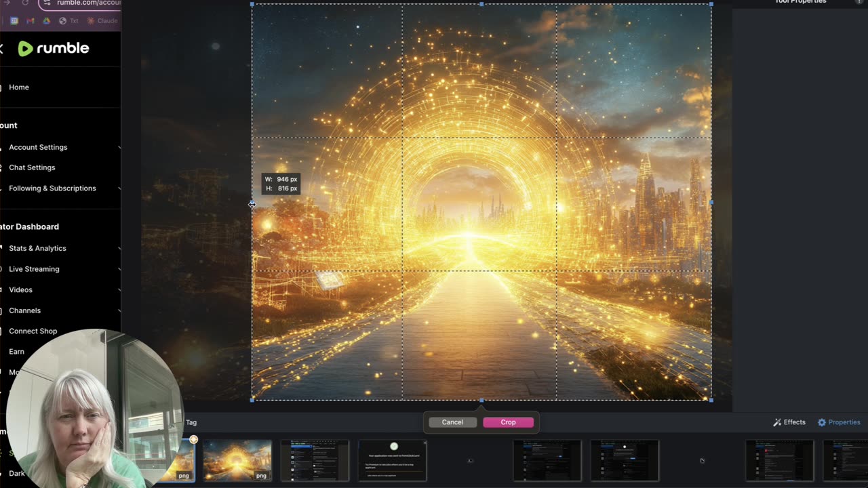The image size is (868, 488).
Task: Open Chat Settings
Action: [32, 167]
